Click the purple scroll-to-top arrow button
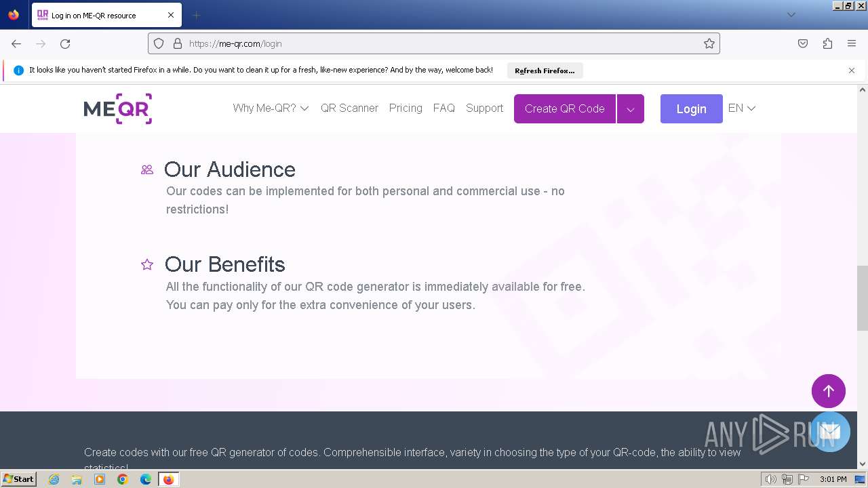The height and width of the screenshot is (488, 868). (829, 390)
